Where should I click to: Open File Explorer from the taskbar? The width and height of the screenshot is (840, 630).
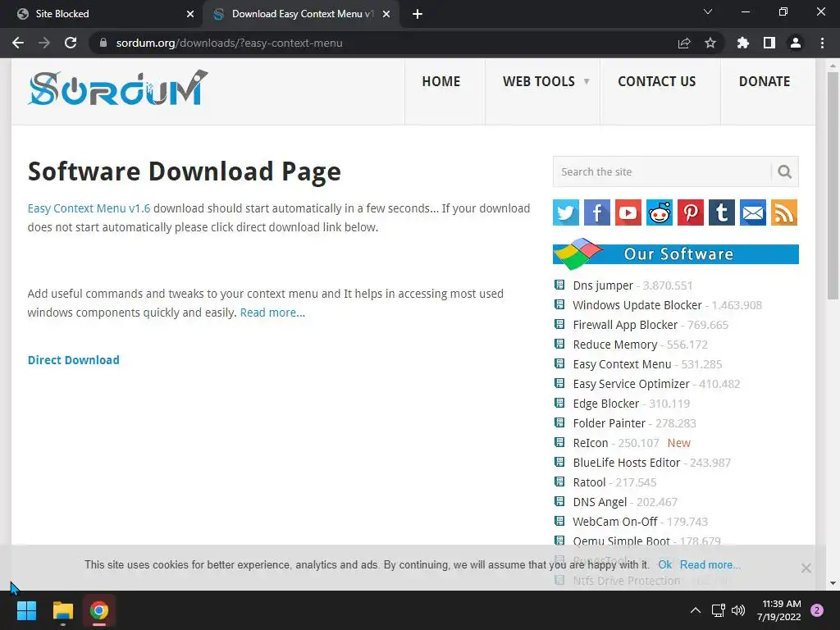(62, 610)
